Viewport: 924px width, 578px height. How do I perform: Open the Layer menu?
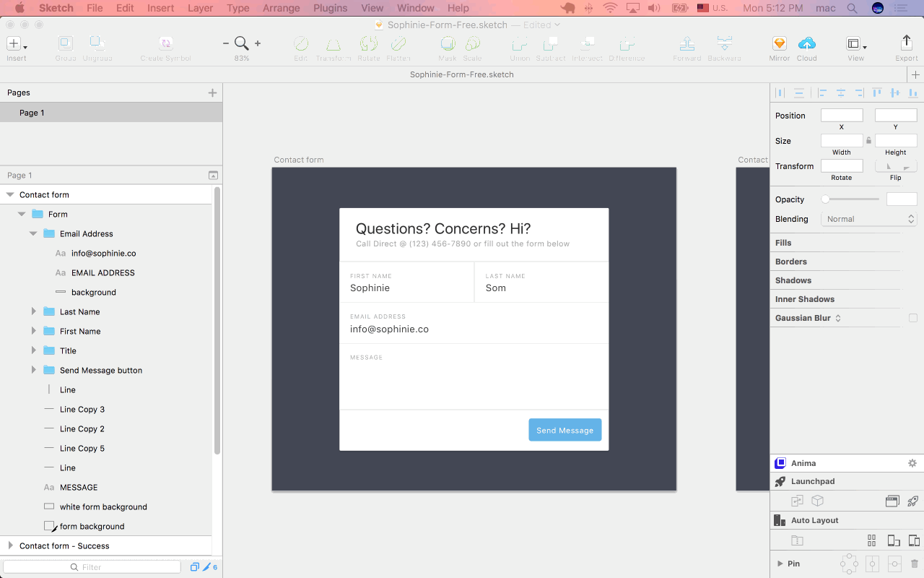[x=200, y=8]
